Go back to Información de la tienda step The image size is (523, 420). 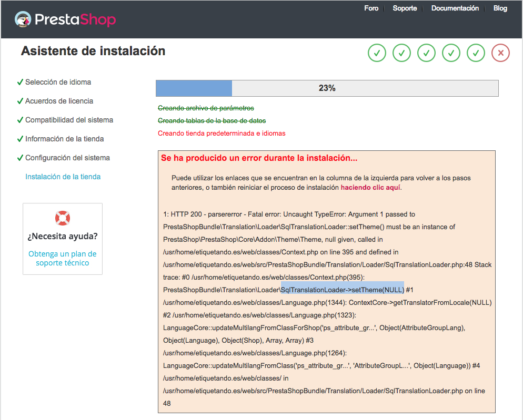point(64,139)
